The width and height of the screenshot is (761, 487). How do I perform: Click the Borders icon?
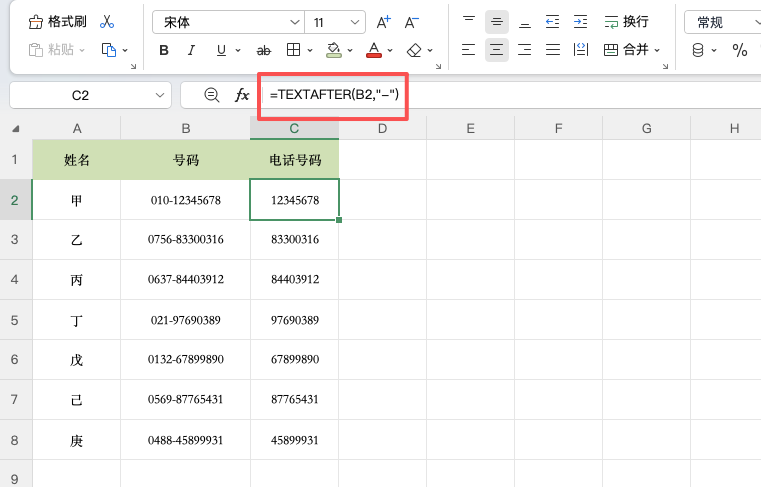tap(293, 50)
